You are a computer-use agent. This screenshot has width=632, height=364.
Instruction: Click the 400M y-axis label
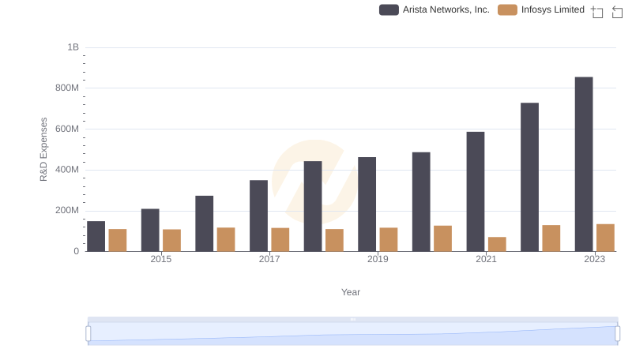click(x=67, y=170)
